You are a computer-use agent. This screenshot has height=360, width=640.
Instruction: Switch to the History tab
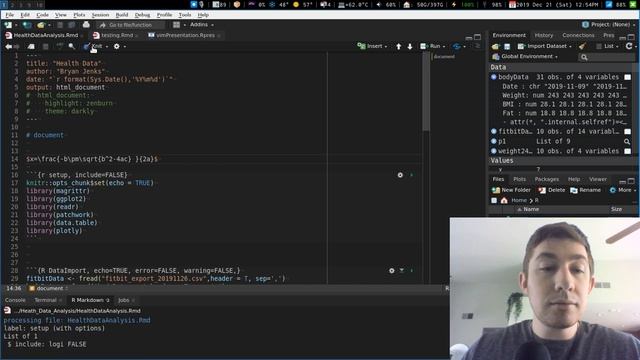pos(544,36)
